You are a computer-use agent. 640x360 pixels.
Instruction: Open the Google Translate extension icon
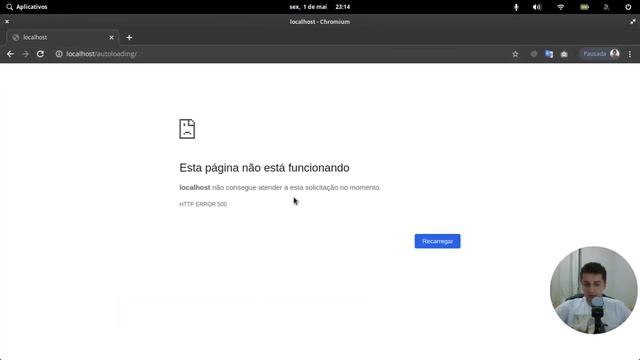click(x=549, y=54)
